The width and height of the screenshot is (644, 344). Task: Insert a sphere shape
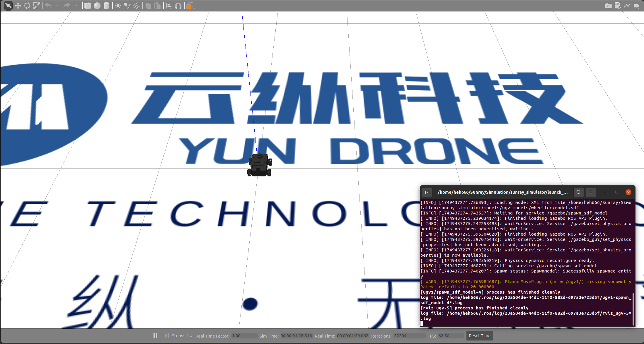(97, 6)
